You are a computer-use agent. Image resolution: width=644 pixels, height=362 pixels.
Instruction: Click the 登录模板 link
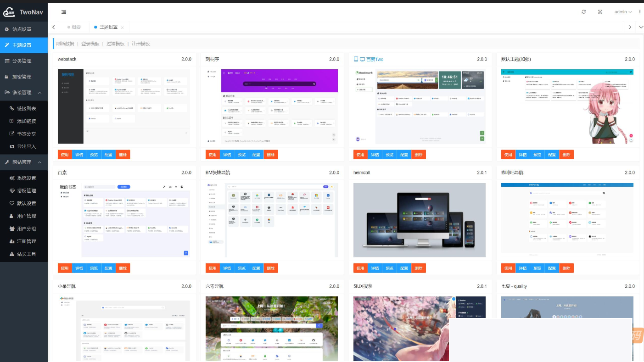point(90,44)
